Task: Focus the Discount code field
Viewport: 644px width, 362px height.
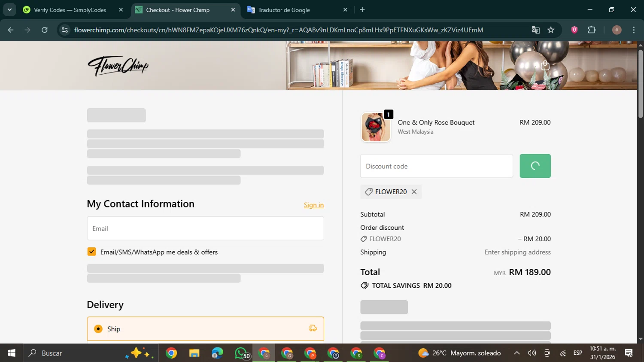Action: [437, 166]
